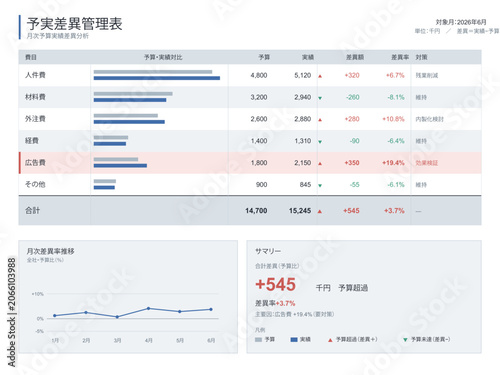Click the 2,940 actual value
The image size is (500, 375).
point(303,97)
